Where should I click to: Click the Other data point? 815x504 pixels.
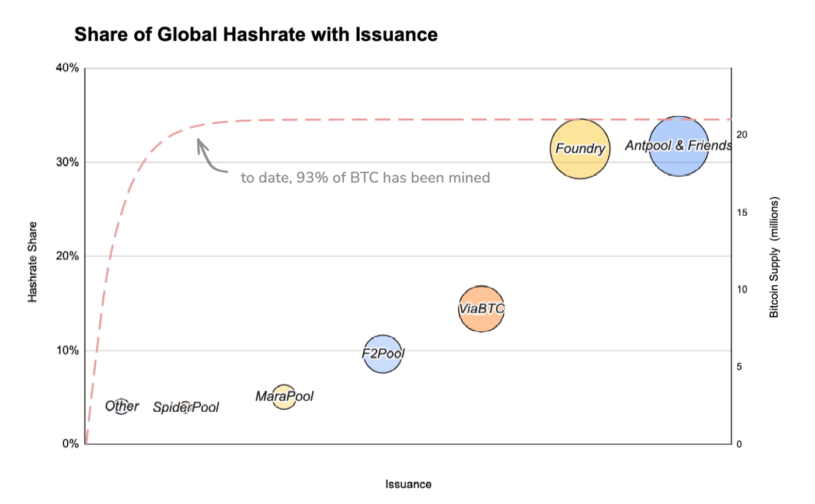(x=121, y=406)
